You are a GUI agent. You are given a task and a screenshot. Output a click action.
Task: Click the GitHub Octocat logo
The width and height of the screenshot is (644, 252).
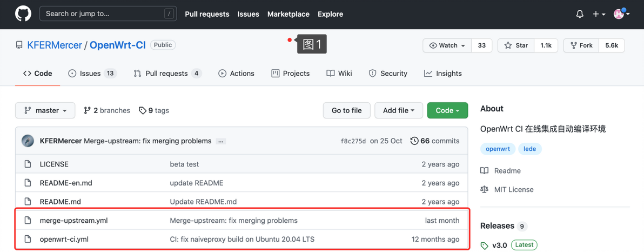point(23,14)
